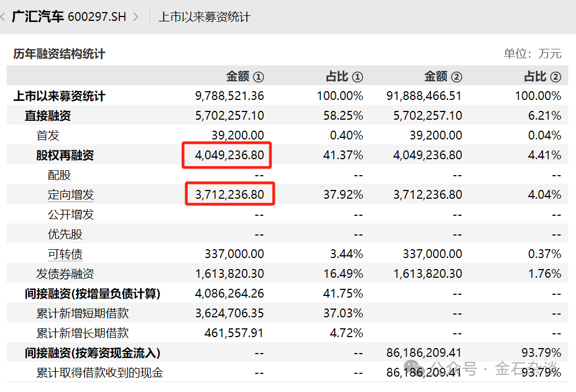
Task: Go to previous stock with left chevron
Action: [x=3, y=17]
